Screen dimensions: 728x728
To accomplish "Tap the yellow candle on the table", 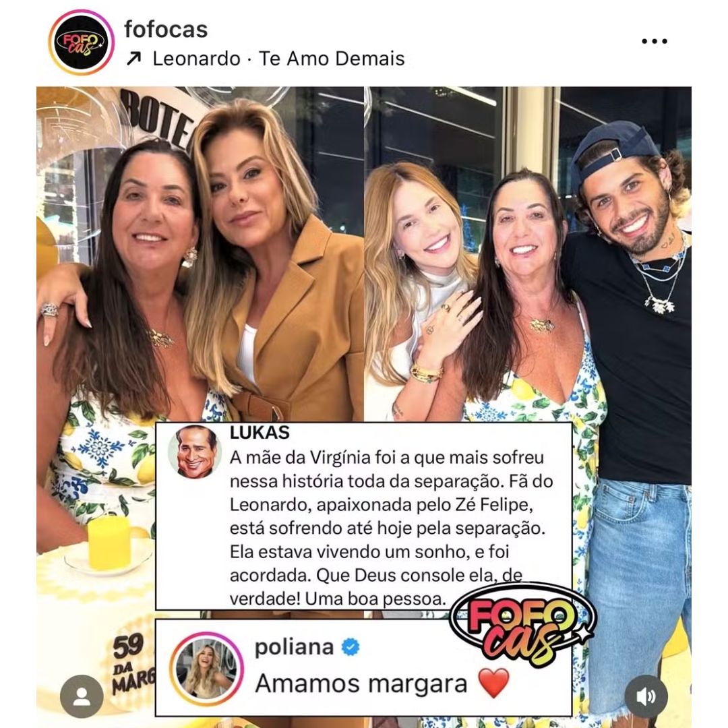I will [110, 542].
